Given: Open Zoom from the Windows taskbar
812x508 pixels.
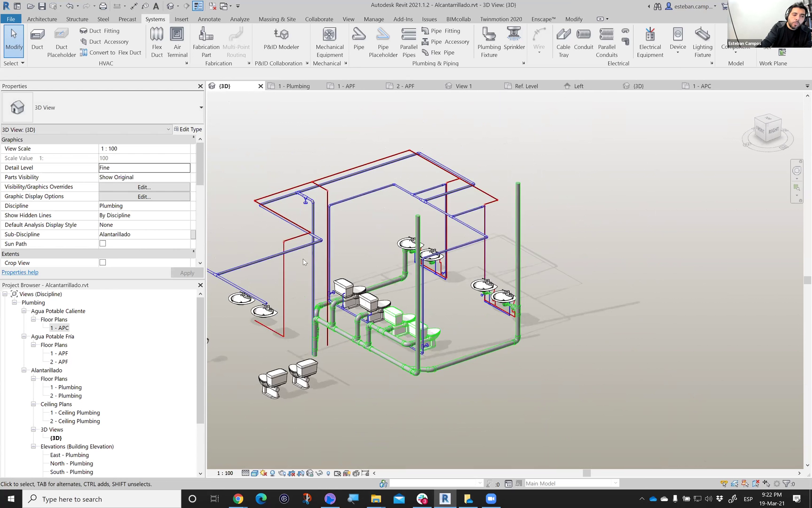Looking at the screenshot, I should [491, 499].
